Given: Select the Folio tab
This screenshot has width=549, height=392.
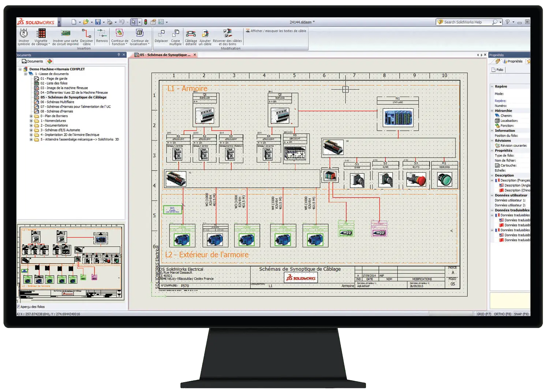Looking at the screenshot, I should (497, 70).
